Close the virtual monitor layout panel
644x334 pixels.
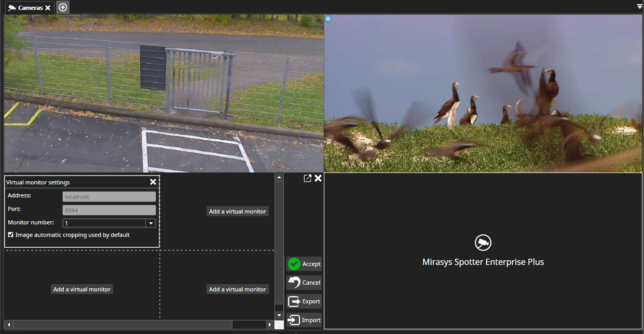[x=318, y=178]
